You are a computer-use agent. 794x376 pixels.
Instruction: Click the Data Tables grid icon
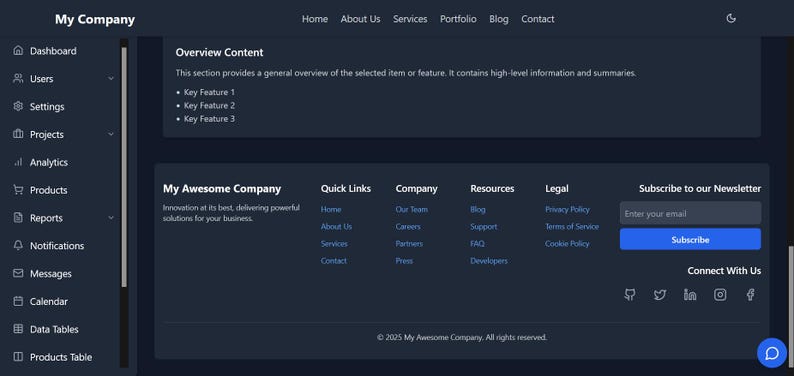point(18,329)
